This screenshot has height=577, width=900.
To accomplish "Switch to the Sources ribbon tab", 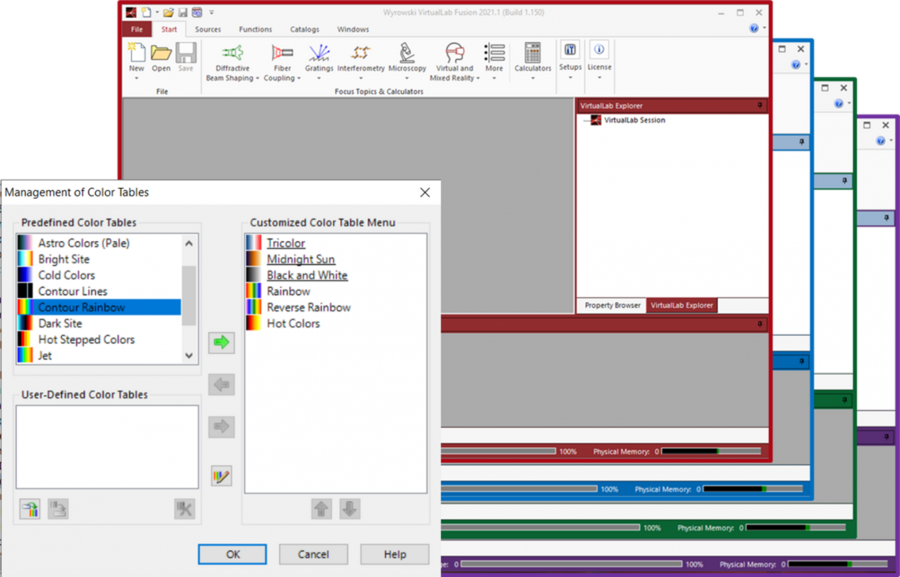I will [208, 29].
